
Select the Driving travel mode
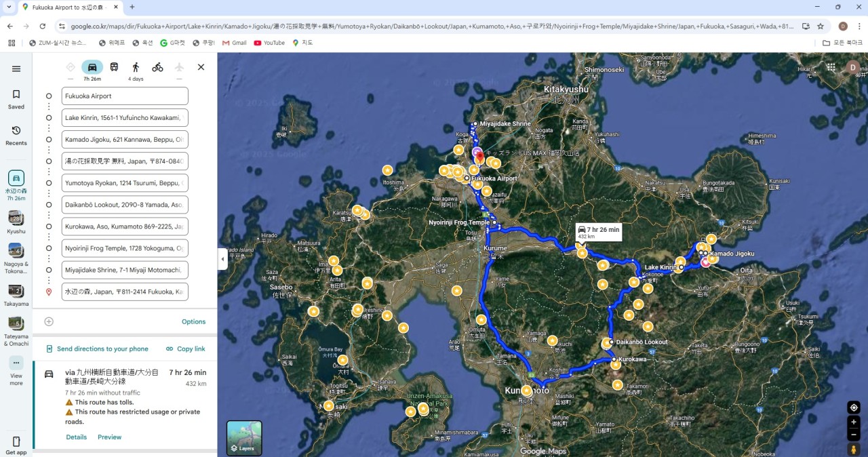(92, 67)
